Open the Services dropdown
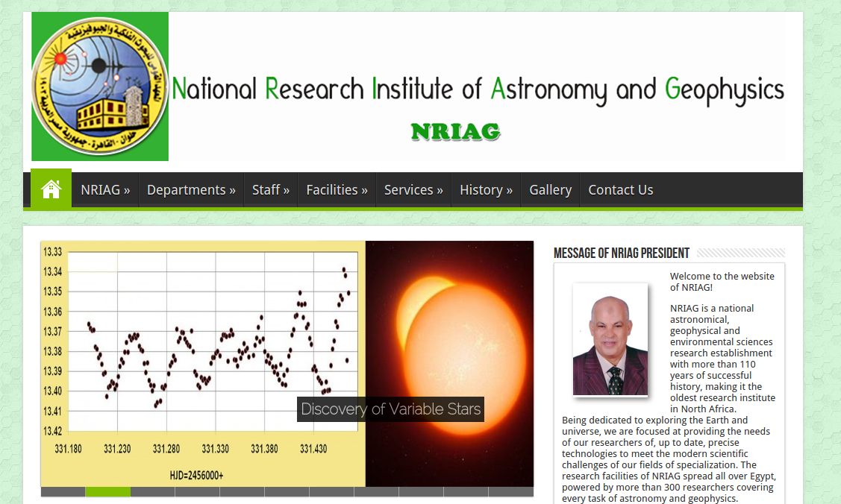 (x=413, y=190)
